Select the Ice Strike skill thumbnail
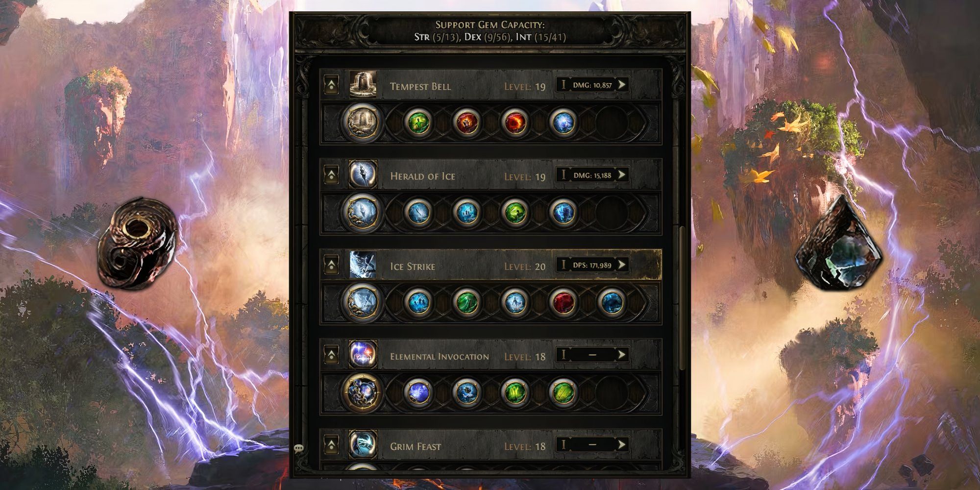The height and width of the screenshot is (490, 980). pos(363,265)
